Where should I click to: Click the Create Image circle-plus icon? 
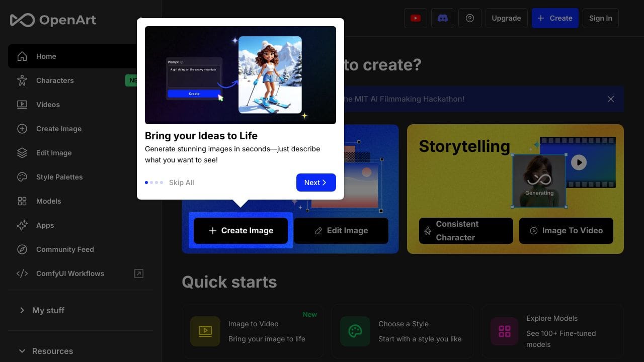click(x=22, y=129)
